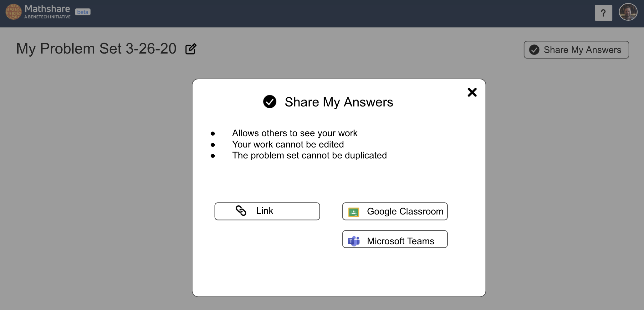644x310 pixels.
Task: Click the beta badge next to Mathshare
Action: [x=83, y=12]
